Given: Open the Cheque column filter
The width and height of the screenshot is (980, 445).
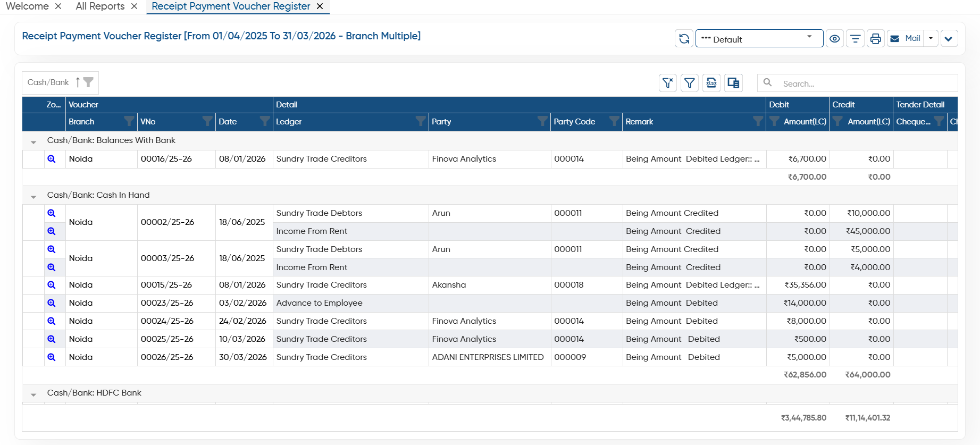Looking at the screenshot, I should point(939,122).
